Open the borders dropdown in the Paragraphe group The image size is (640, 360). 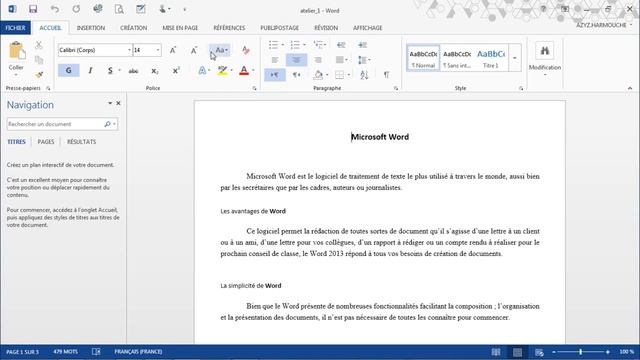click(349, 75)
